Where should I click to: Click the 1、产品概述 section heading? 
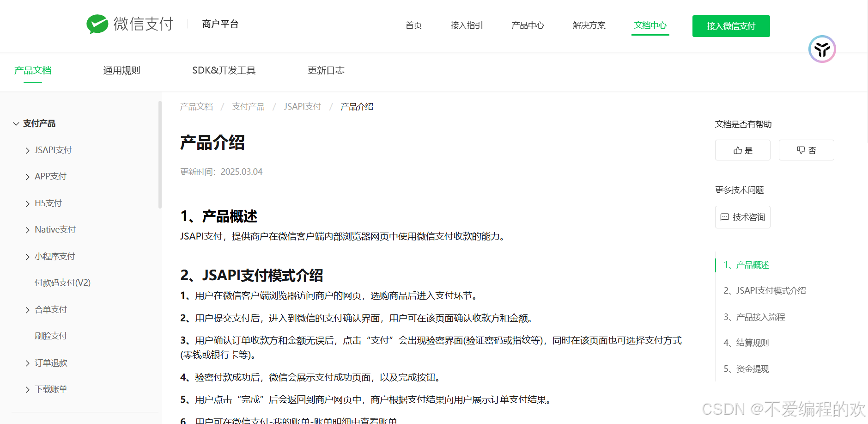pos(219,216)
